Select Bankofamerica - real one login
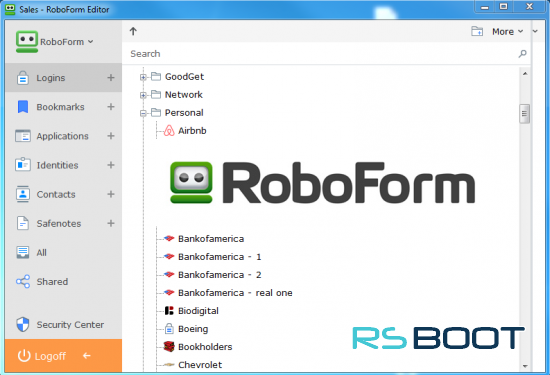The width and height of the screenshot is (550, 375). coord(235,293)
